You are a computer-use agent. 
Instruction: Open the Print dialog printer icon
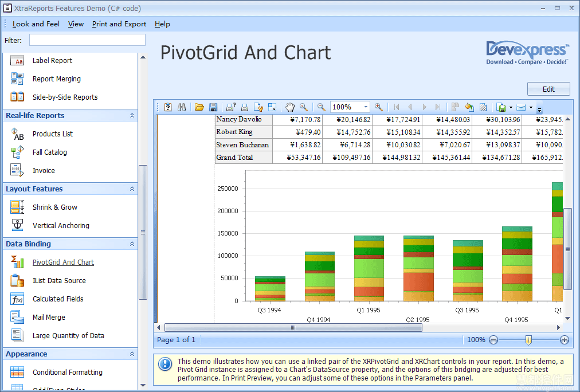[x=231, y=107]
